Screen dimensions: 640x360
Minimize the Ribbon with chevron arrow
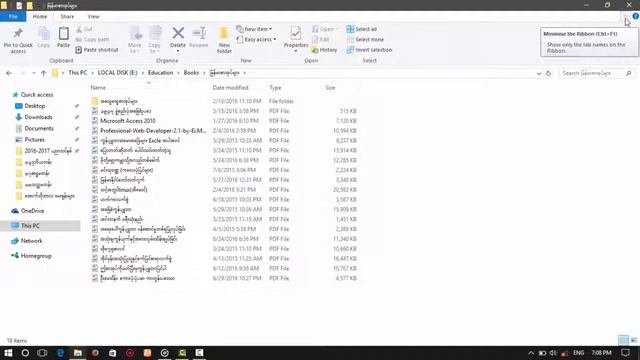click(x=626, y=16)
